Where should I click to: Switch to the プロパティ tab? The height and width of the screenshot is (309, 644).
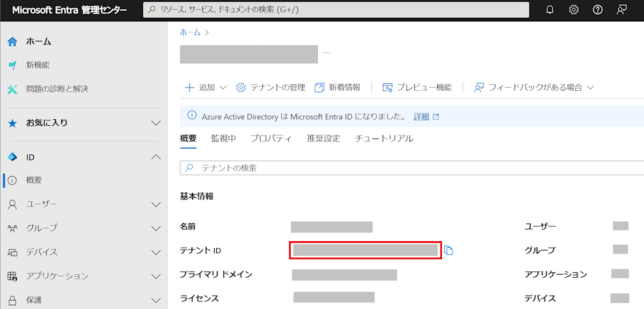[271, 138]
